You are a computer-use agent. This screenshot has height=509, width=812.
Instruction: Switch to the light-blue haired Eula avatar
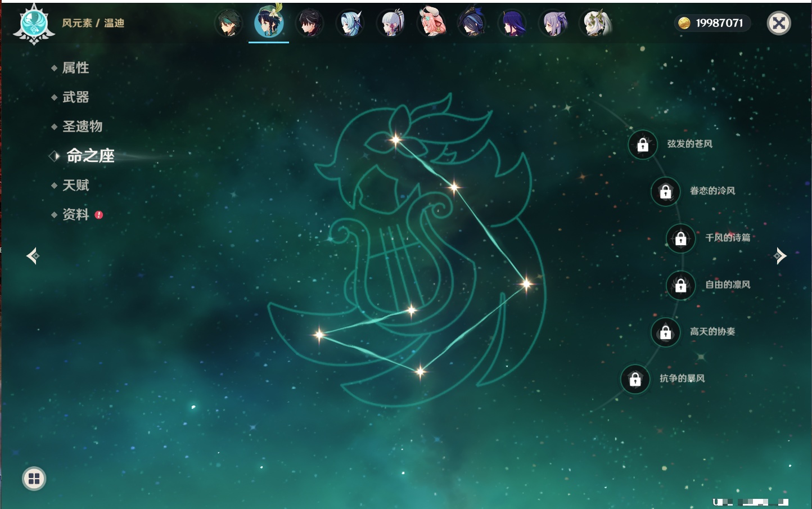click(x=350, y=24)
